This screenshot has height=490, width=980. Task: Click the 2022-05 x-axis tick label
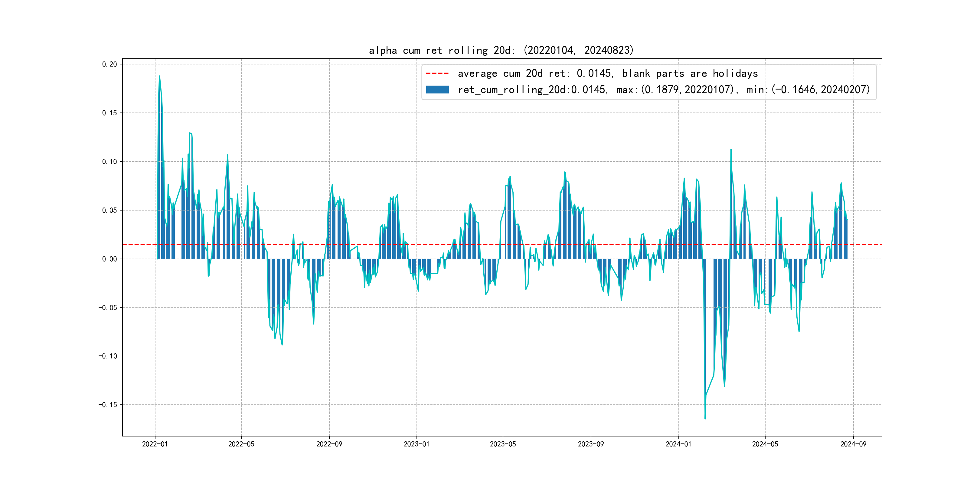click(x=241, y=444)
